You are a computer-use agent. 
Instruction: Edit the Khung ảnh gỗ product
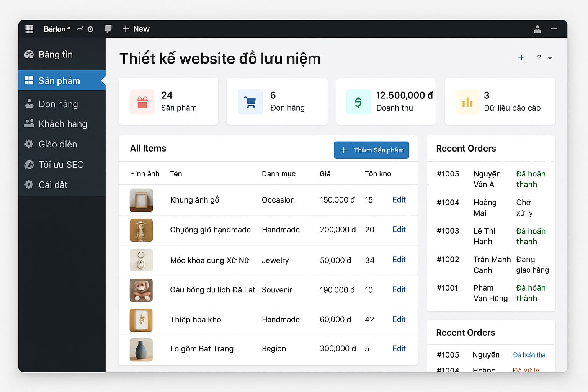pyautogui.click(x=399, y=200)
